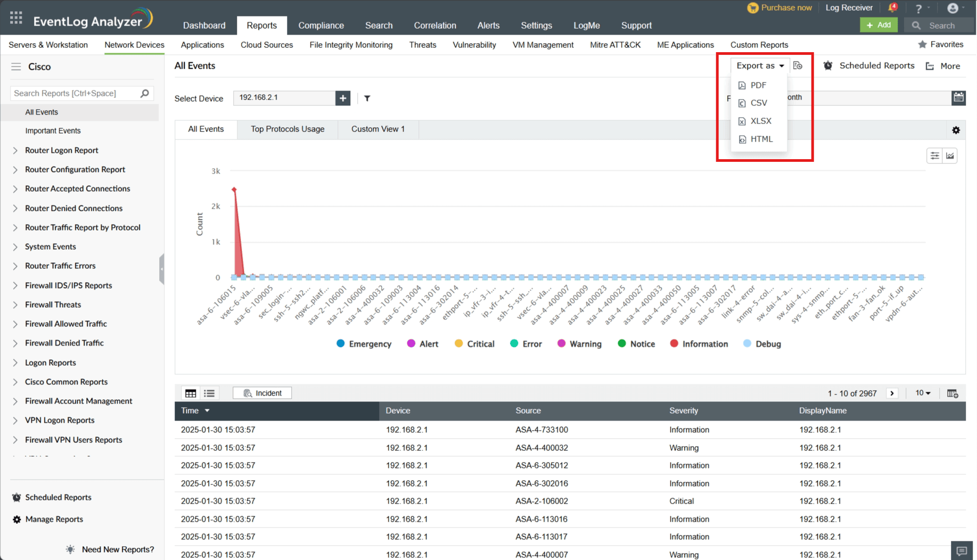This screenshot has height=560, width=977.
Task: Open the Export as dropdown
Action: pos(760,65)
